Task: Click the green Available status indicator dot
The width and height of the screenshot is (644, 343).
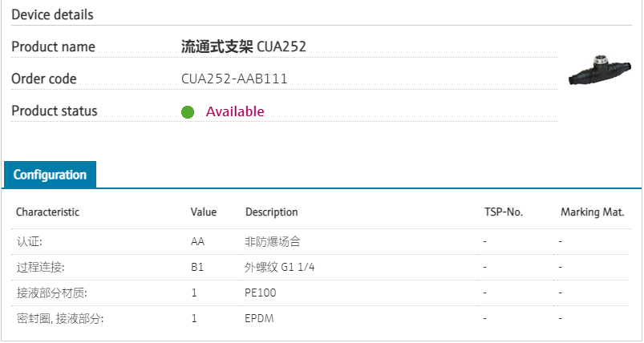Action: click(188, 112)
